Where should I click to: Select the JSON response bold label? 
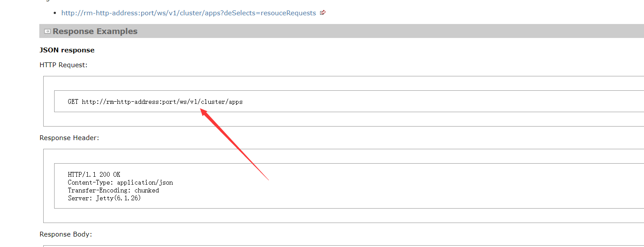[67, 50]
